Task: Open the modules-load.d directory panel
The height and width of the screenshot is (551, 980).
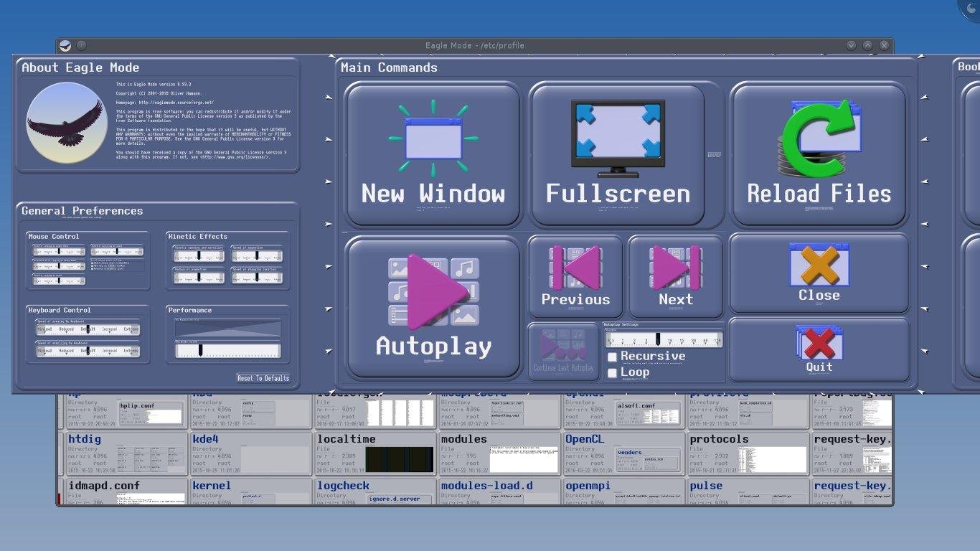Action: 499,492
